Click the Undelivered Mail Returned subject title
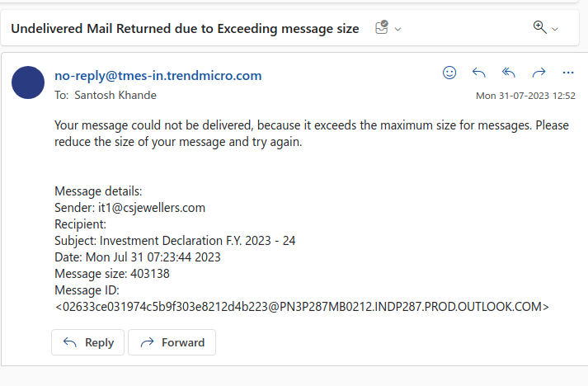 point(185,29)
